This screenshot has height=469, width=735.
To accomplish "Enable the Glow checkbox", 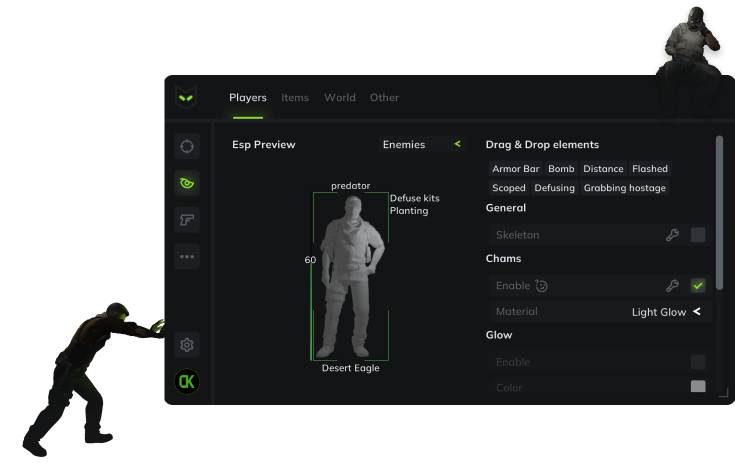I will pyautogui.click(x=698, y=362).
